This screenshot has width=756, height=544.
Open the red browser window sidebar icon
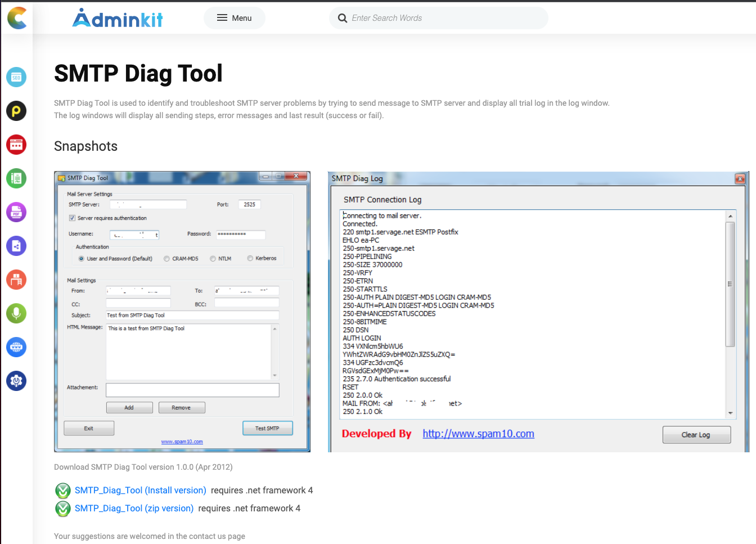(16, 145)
